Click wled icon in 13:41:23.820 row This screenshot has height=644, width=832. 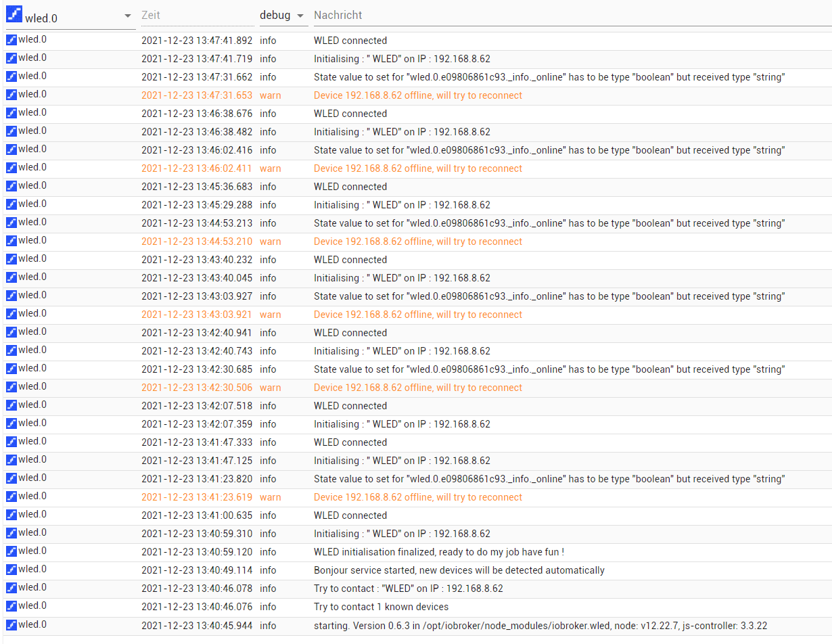[11, 478]
